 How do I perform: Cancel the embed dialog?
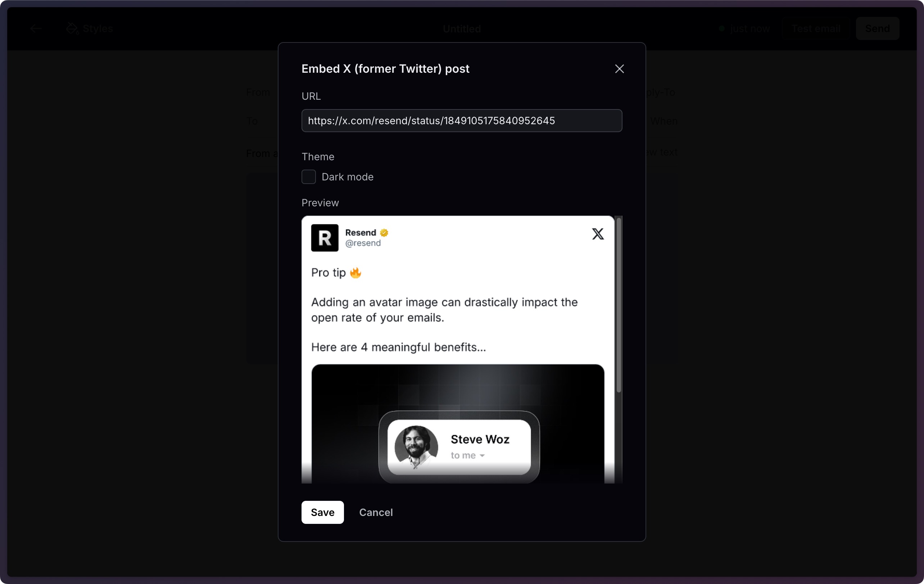tap(376, 512)
